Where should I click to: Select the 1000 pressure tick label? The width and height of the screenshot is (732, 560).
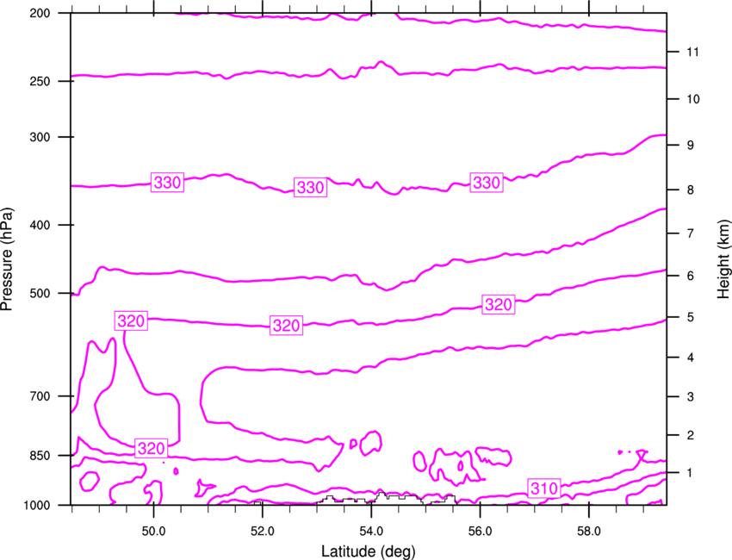(x=37, y=506)
